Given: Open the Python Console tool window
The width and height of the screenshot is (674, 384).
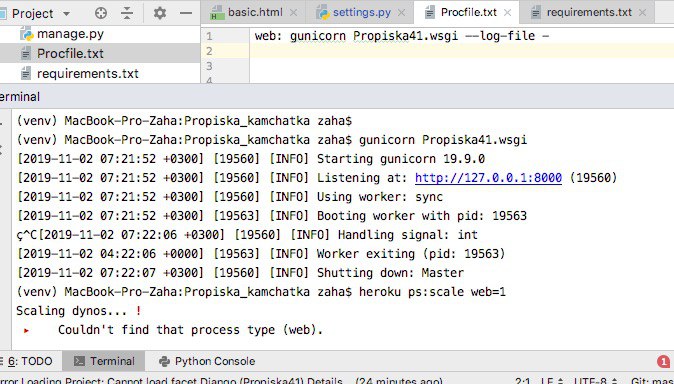Looking at the screenshot, I should (x=207, y=361).
